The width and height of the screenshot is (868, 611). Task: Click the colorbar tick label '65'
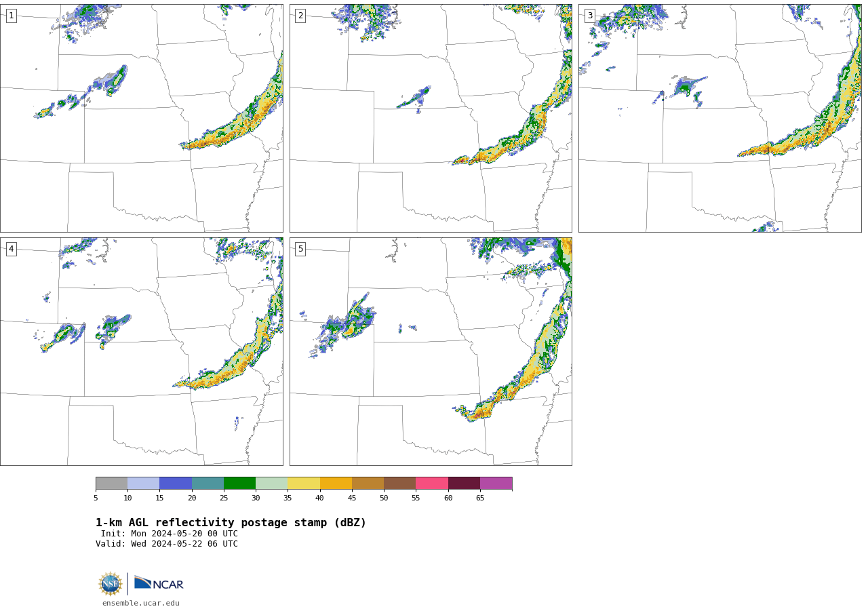(480, 498)
